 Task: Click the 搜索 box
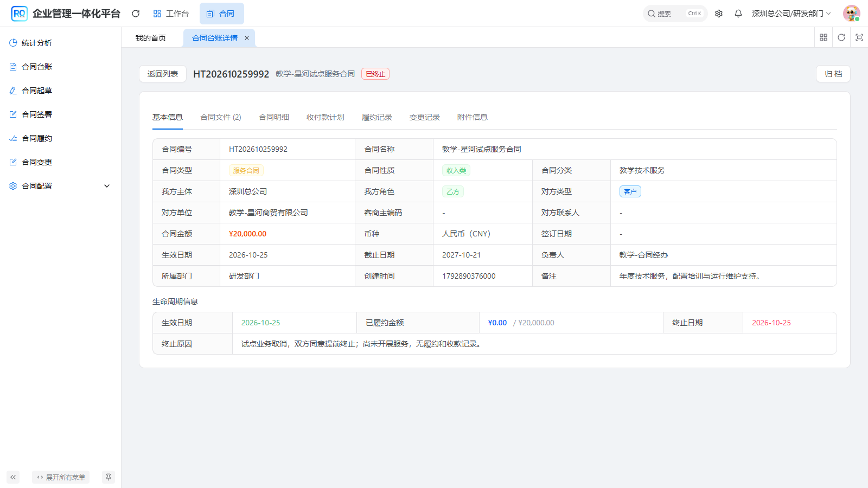(x=675, y=14)
